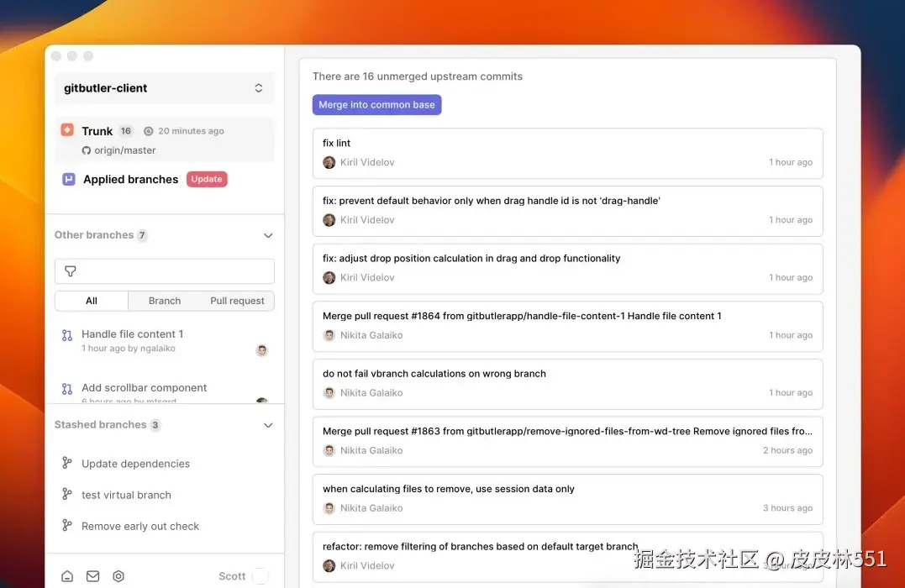This screenshot has width=905, height=588.
Task: Click the 16 commits badge on Trunk
Action: coord(126,131)
